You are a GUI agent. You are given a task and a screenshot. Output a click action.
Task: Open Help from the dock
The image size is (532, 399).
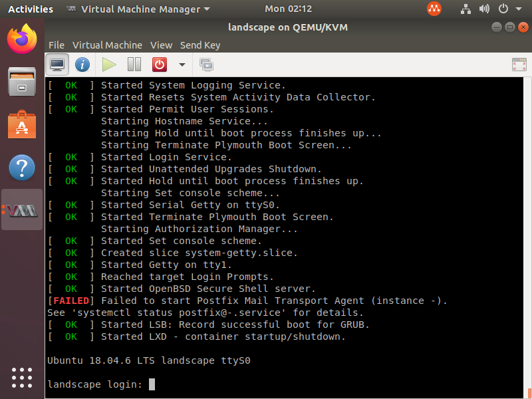click(x=22, y=168)
